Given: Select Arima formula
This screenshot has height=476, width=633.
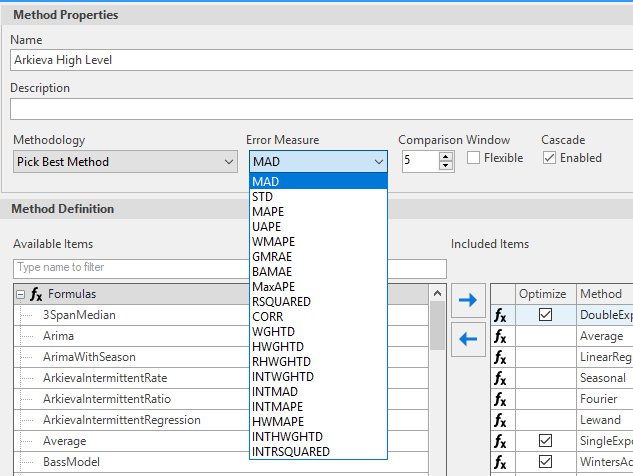Looking at the screenshot, I should pos(59,336).
